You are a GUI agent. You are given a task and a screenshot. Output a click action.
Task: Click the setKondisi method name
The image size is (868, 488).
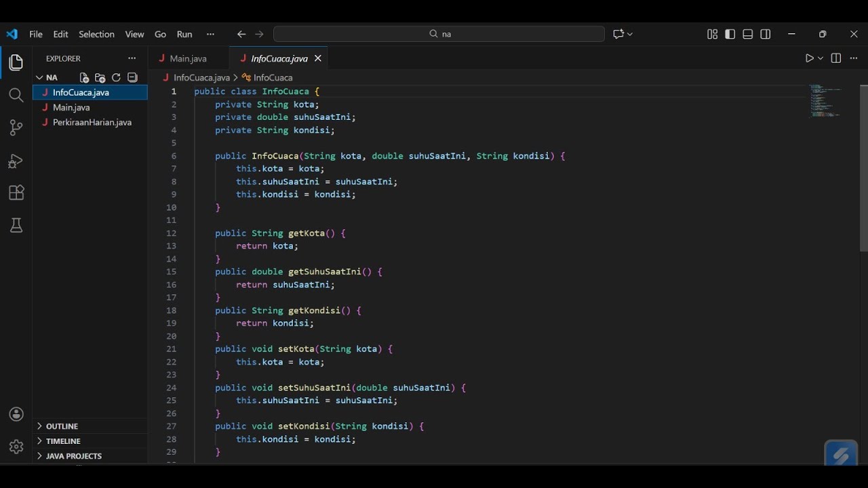coord(304,426)
